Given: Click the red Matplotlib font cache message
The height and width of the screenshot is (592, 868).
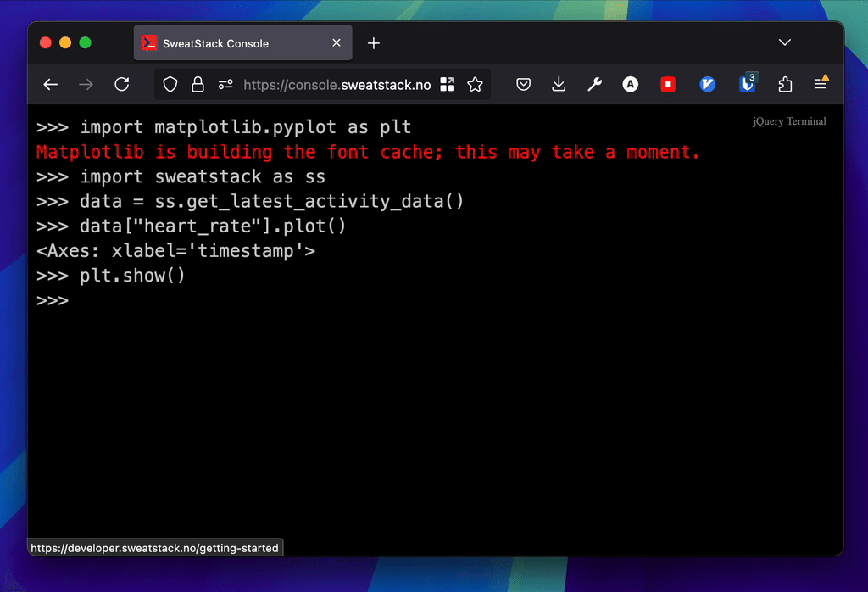Looking at the screenshot, I should 368,152.
